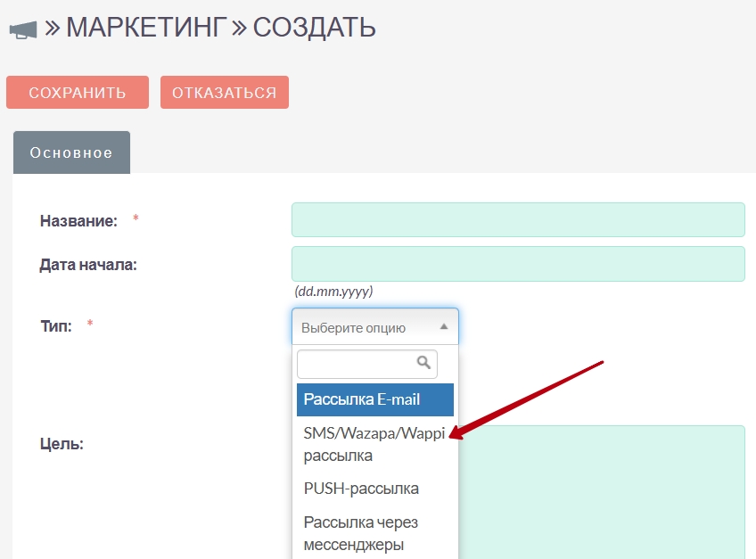Click the Дата начала label
This screenshot has height=559, width=756.
click(x=88, y=264)
